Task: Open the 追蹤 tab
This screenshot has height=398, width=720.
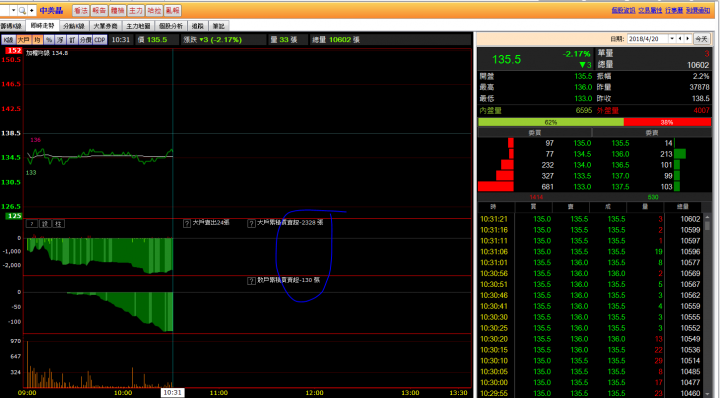Action: tap(197, 26)
